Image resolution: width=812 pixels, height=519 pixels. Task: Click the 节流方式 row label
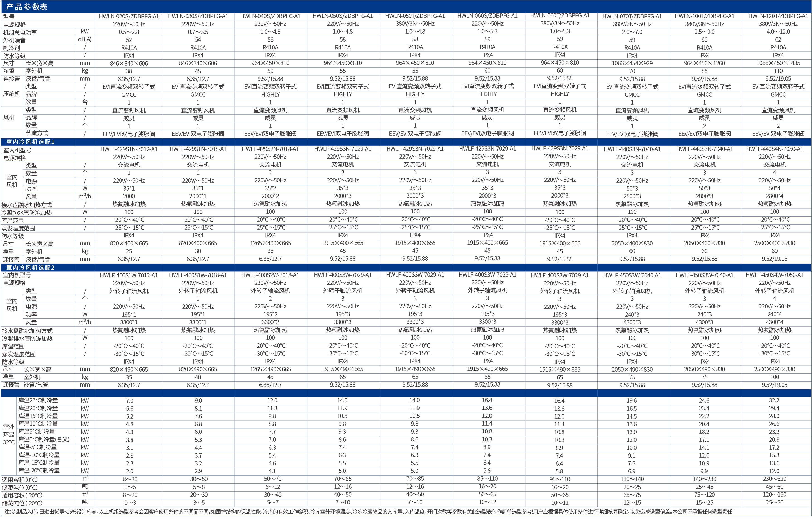point(37,133)
